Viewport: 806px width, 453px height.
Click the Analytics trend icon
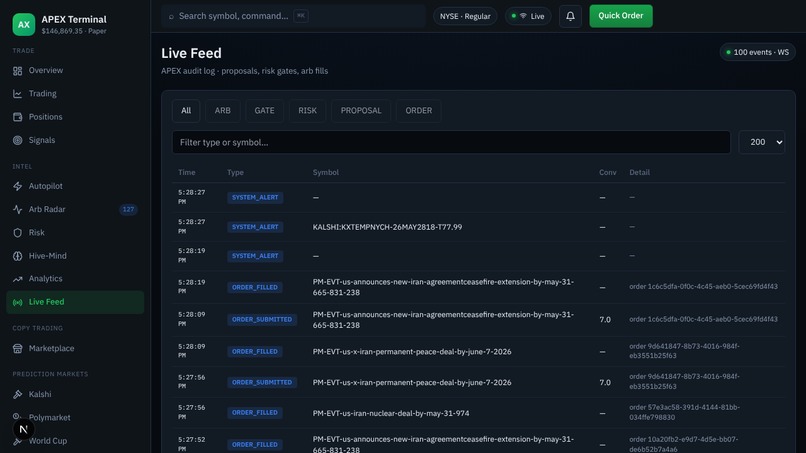[17, 279]
